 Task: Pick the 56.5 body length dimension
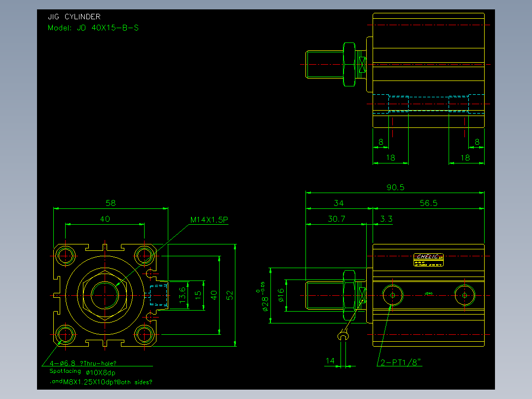point(428,203)
